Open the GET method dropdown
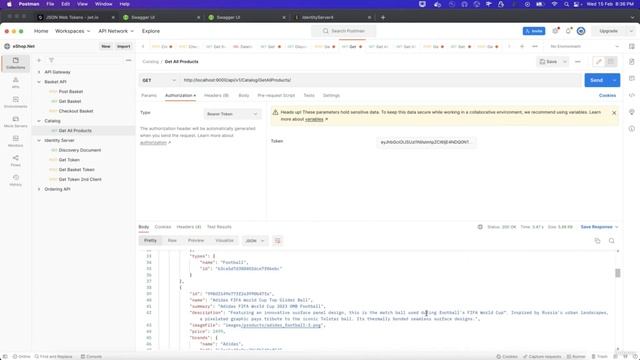This screenshot has height=360, width=640. pyautogui.click(x=159, y=80)
